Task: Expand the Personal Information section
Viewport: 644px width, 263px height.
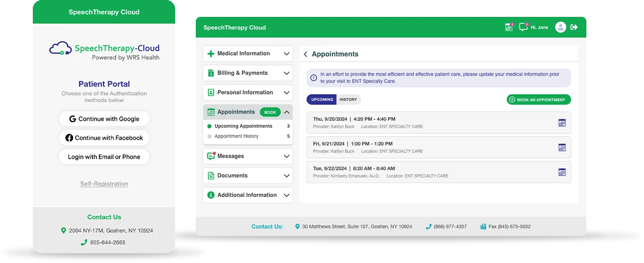Action: point(287,93)
